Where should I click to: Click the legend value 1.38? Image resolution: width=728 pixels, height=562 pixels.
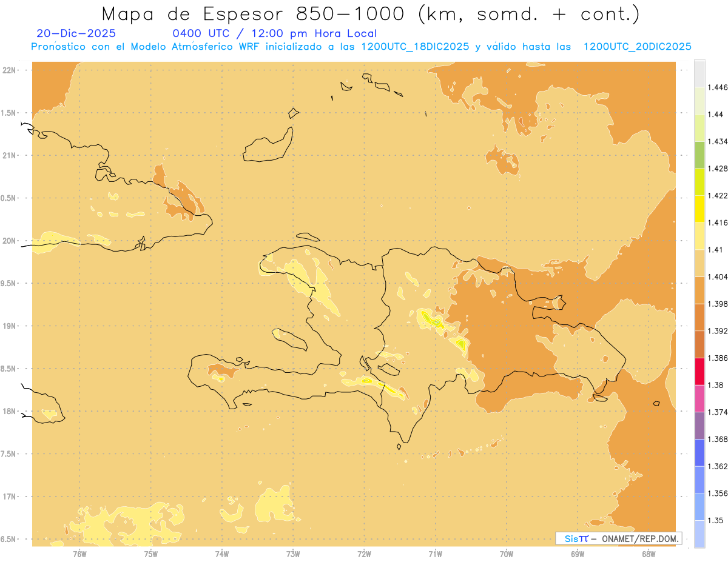pyautogui.click(x=716, y=385)
